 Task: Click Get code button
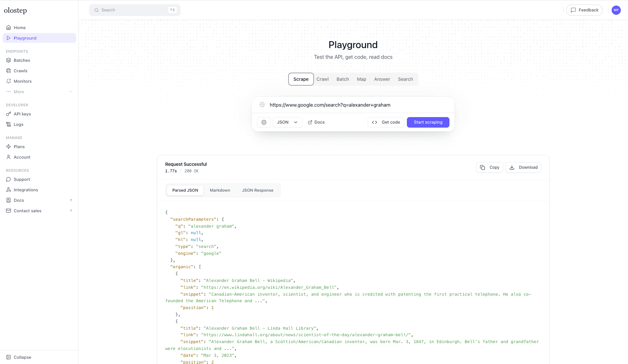[386, 122]
